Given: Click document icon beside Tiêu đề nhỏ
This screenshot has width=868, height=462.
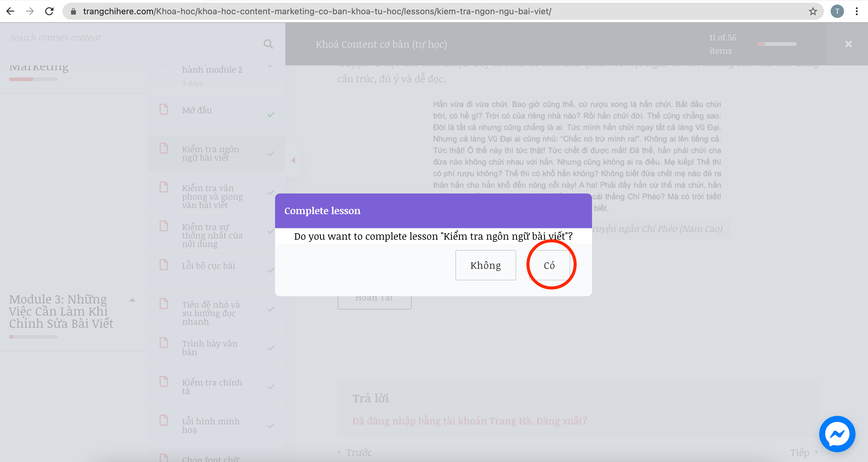Looking at the screenshot, I should pyautogui.click(x=164, y=303).
